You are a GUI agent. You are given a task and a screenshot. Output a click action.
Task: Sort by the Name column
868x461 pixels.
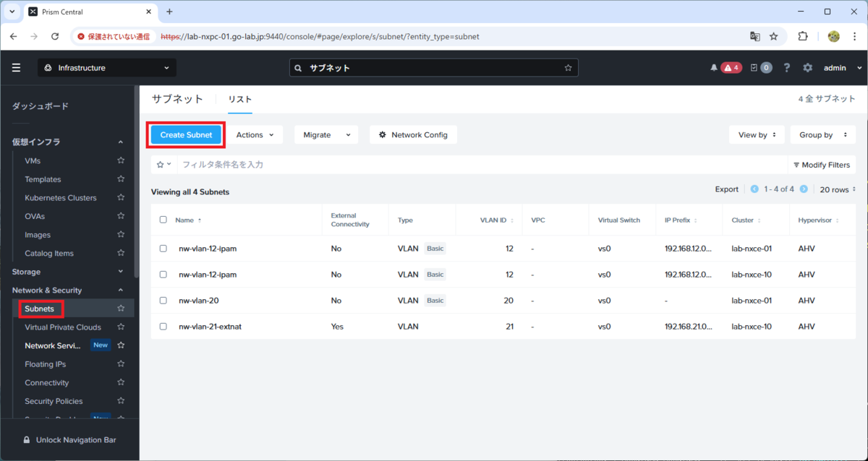click(x=188, y=220)
